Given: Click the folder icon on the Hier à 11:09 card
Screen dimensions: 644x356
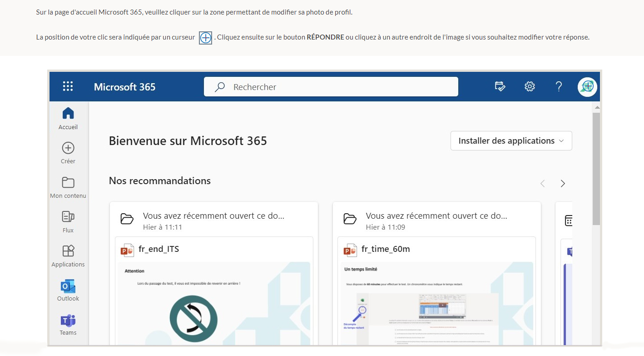Looking at the screenshot, I should (350, 219).
